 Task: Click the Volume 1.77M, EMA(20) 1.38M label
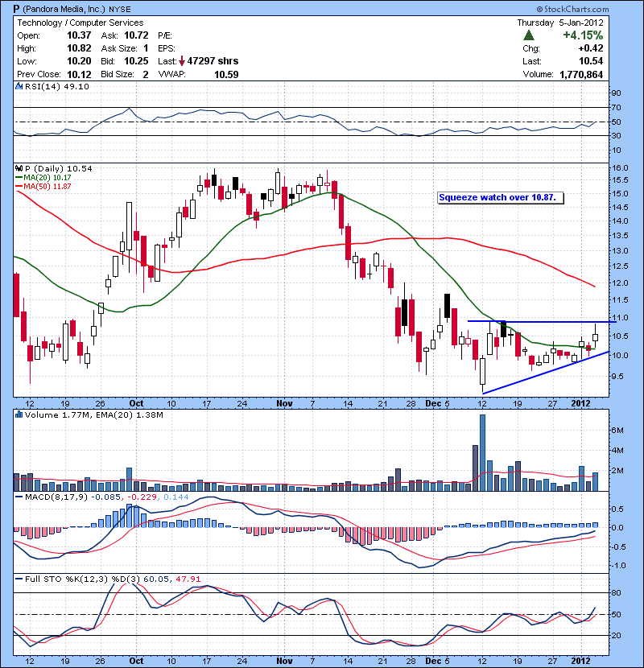point(93,414)
